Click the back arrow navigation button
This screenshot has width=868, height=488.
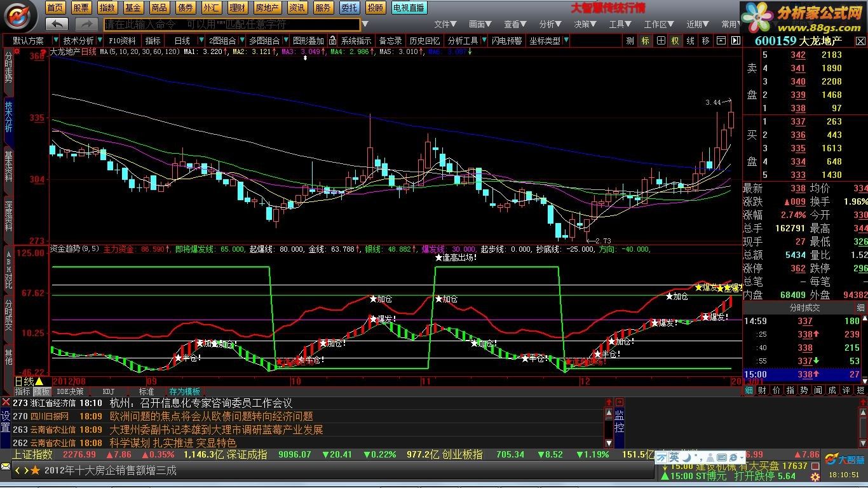(57, 24)
